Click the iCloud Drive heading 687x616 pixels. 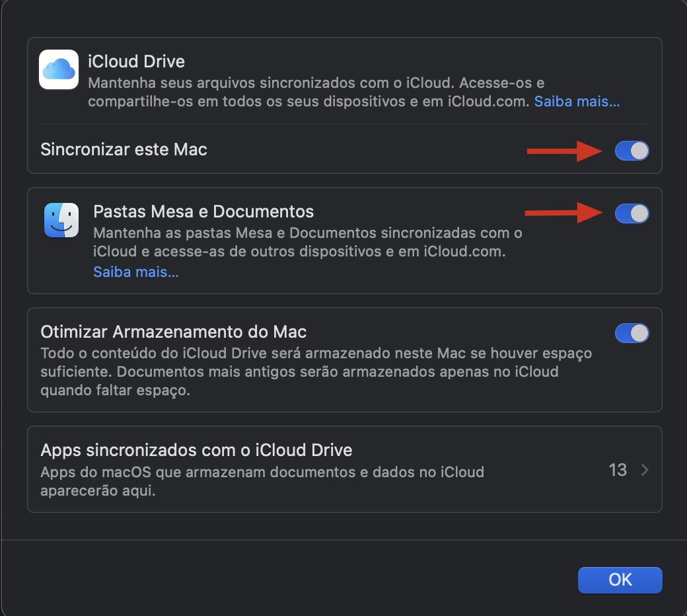[137, 61]
